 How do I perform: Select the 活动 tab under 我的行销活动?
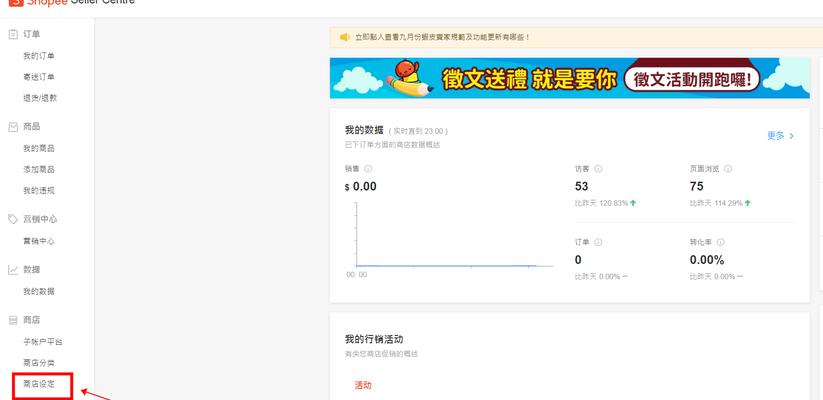[x=363, y=385]
